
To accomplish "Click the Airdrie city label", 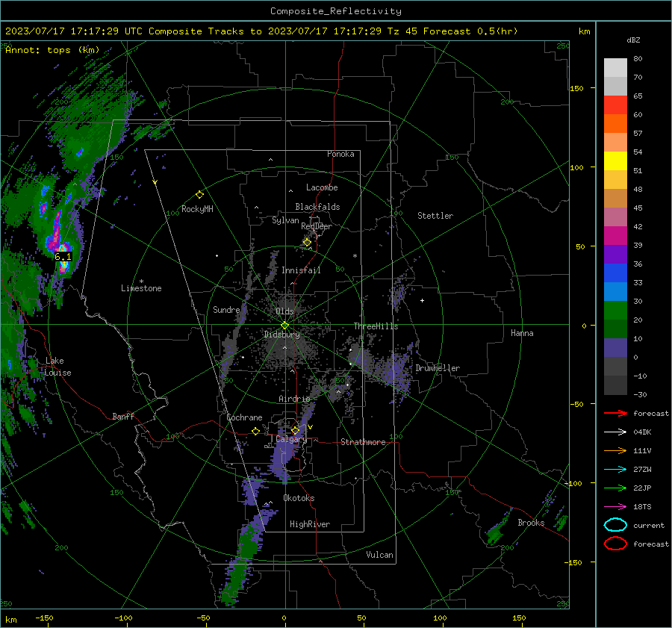I will point(294,399).
